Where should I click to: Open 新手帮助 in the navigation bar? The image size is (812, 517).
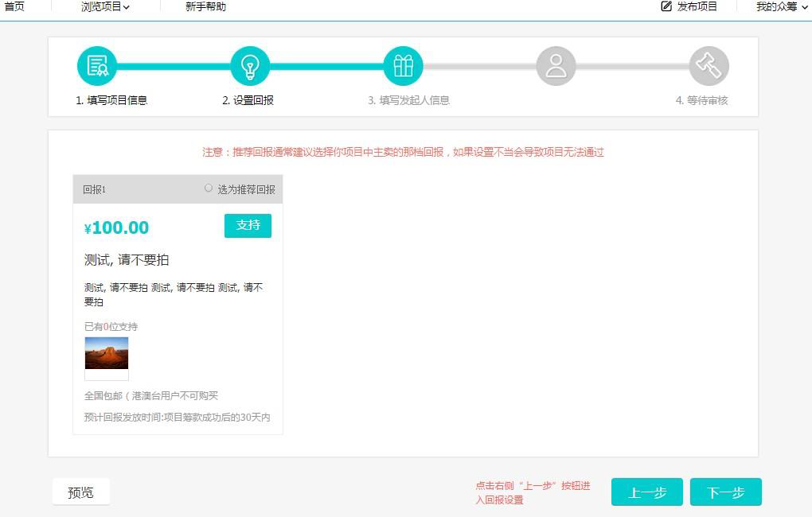pos(205,6)
